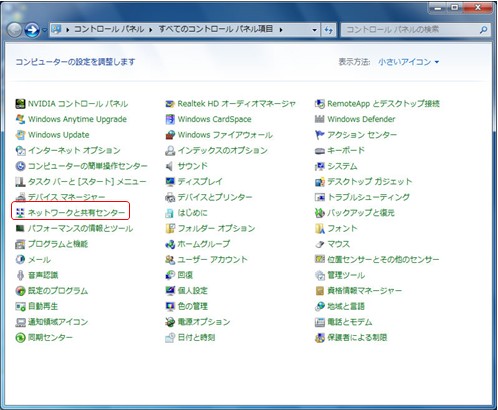Open the 地域と言語 link
Screen dimensions: 498x410
[346, 306]
